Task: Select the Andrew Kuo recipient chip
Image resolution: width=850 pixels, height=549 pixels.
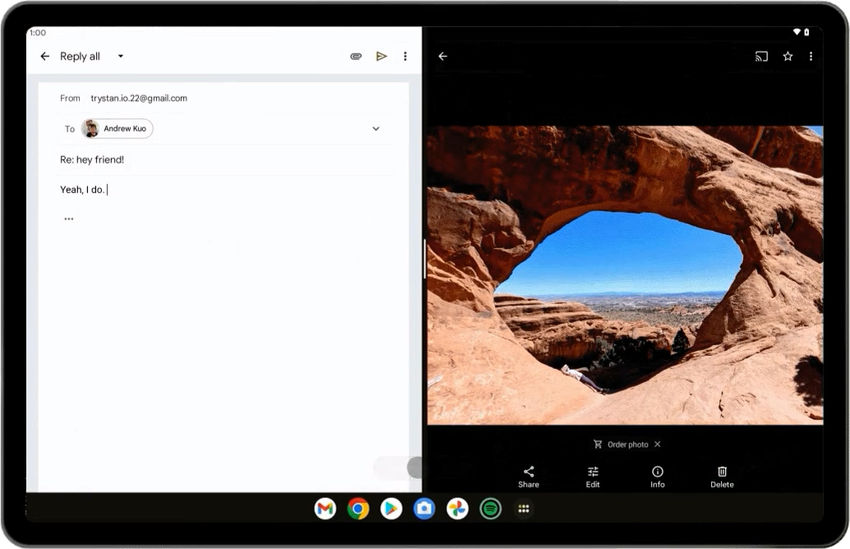Action: 117,129
